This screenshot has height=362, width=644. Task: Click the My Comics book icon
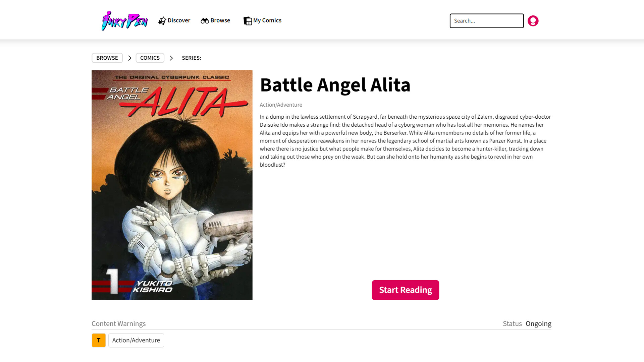point(248,21)
